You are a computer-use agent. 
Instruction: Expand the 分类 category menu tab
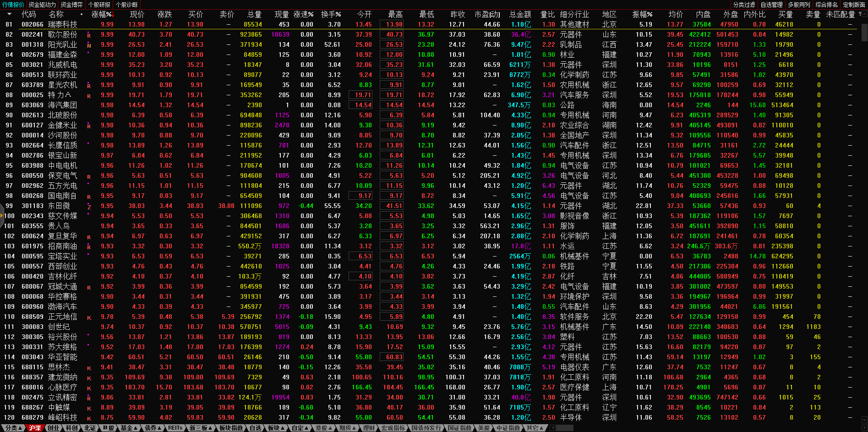14,428
